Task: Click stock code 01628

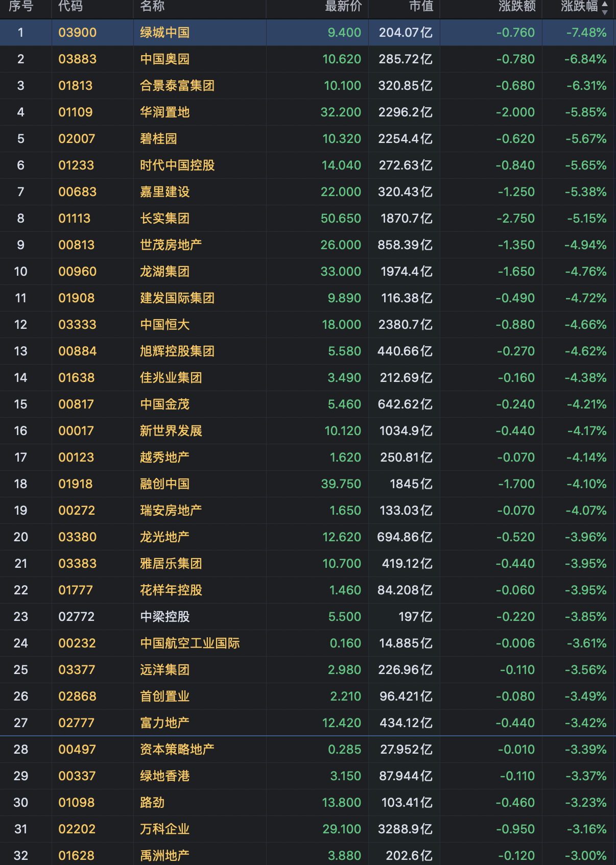Action: [x=77, y=856]
